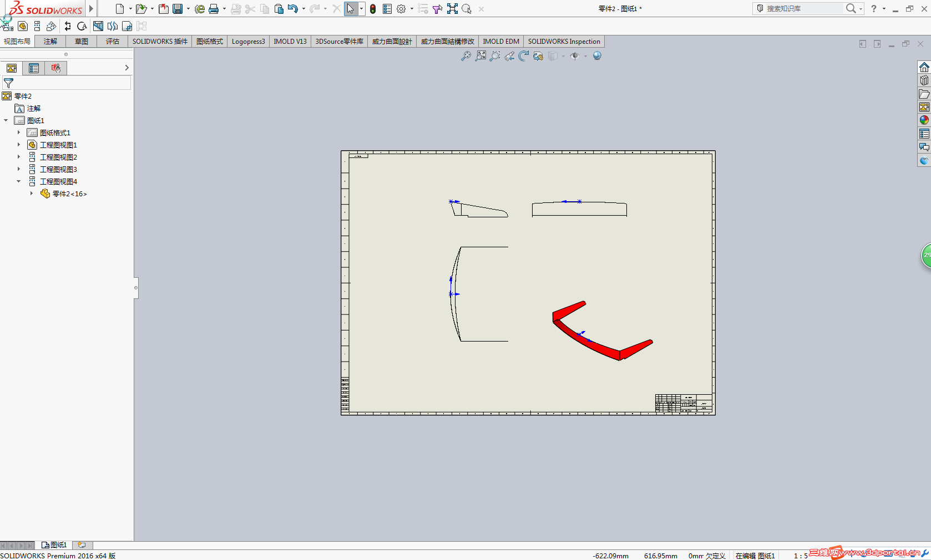Open the 注解 ribbon tab
931x560 pixels.
pyautogui.click(x=50, y=42)
